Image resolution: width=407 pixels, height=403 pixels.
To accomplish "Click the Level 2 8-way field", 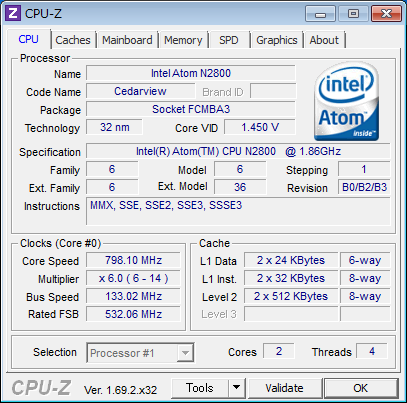I will [365, 296].
